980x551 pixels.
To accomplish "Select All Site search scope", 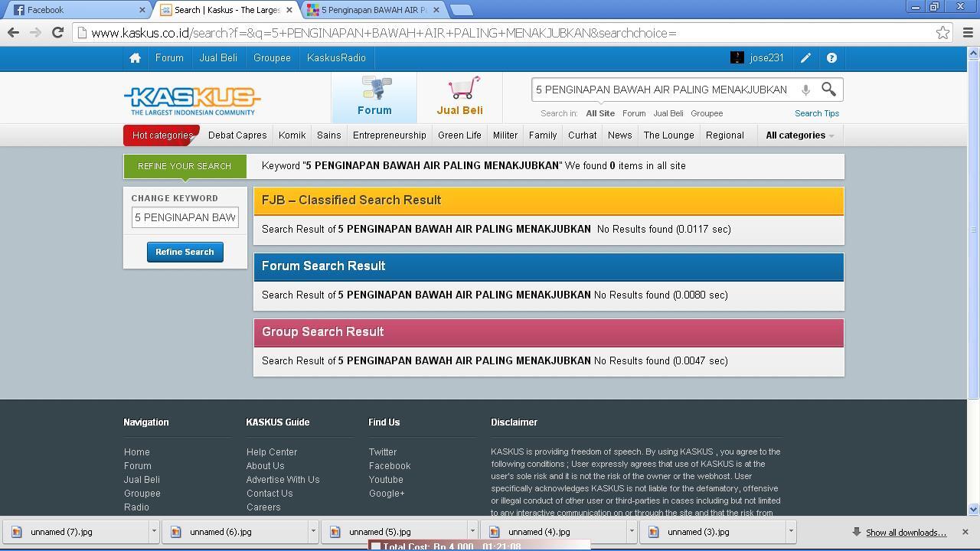I will coord(600,113).
